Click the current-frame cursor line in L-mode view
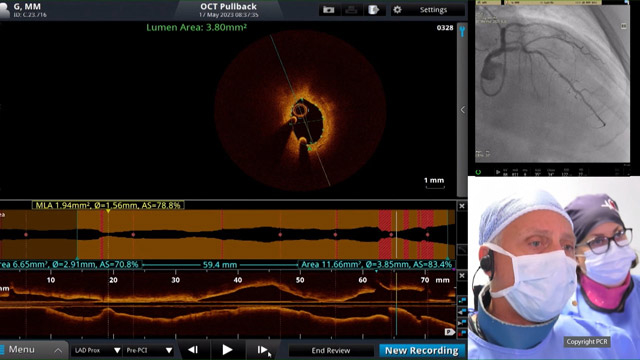Viewport: 640px width, 360px height. click(396, 305)
